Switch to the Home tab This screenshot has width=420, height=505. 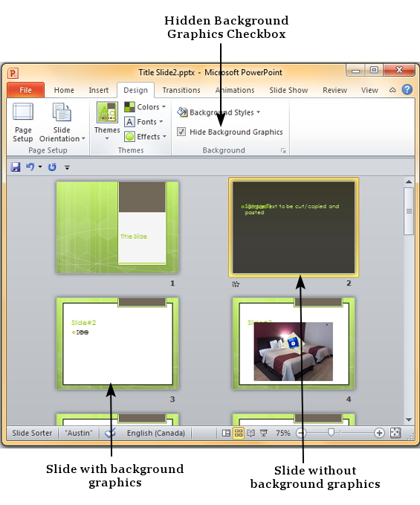(64, 90)
